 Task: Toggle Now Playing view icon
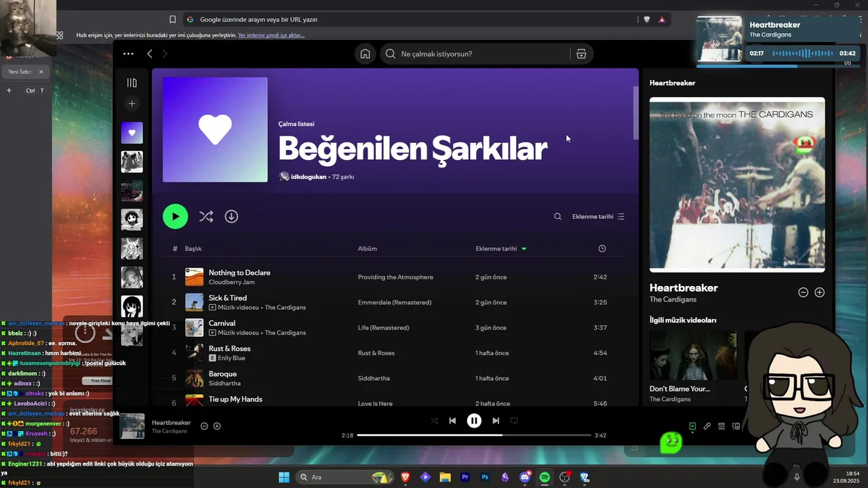[692, 426]
